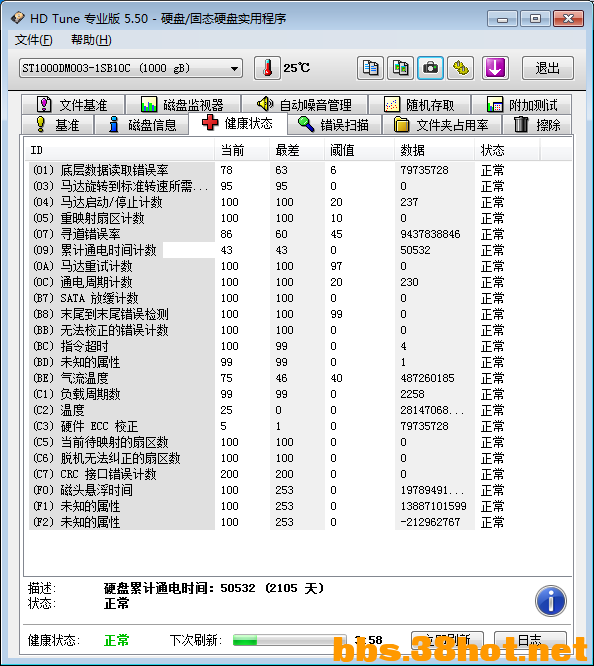The height and width of the screenshot is (666, 594).
Task: Click the camera save screenshot icon
Action: pyautogui.click(x=430, y=68)
